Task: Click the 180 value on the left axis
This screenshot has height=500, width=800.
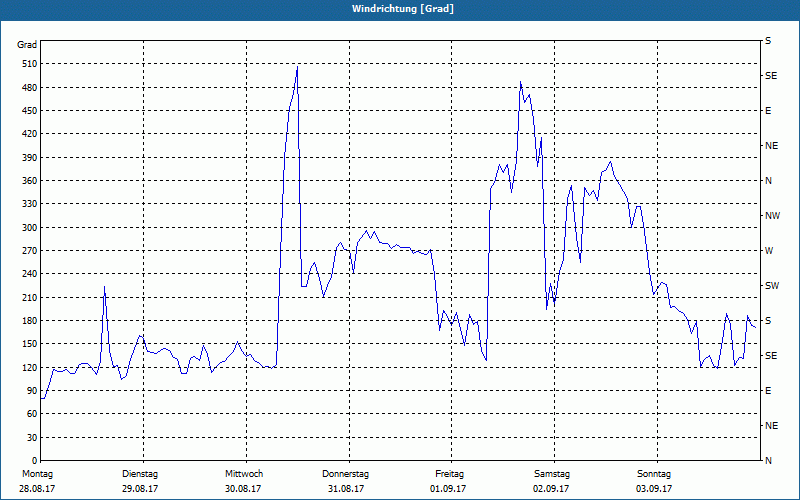Action: [30, 321]
